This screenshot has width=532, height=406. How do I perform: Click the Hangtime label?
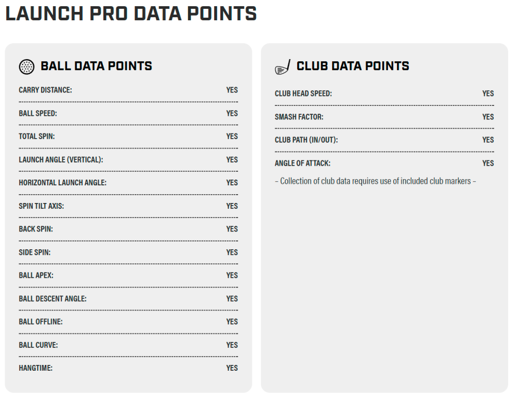(35, 368)
